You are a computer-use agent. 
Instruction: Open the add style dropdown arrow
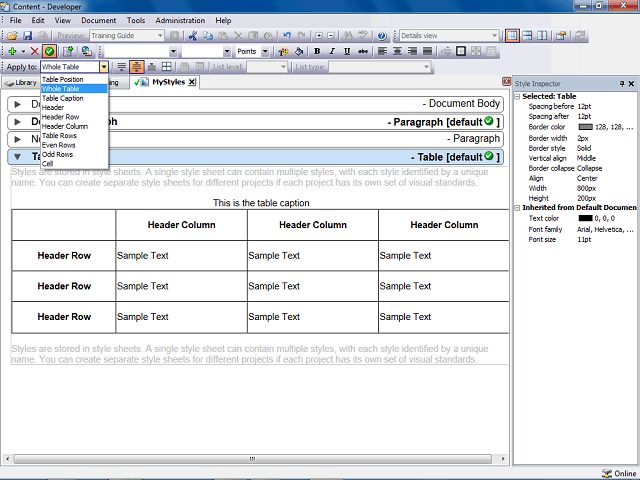[23, 51]
